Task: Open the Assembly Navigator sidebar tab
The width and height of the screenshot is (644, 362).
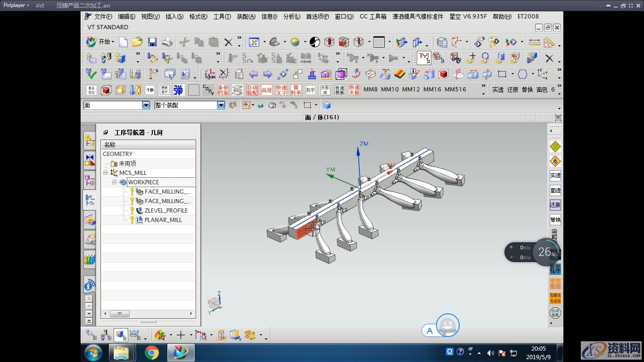Action: click(89, 140)
